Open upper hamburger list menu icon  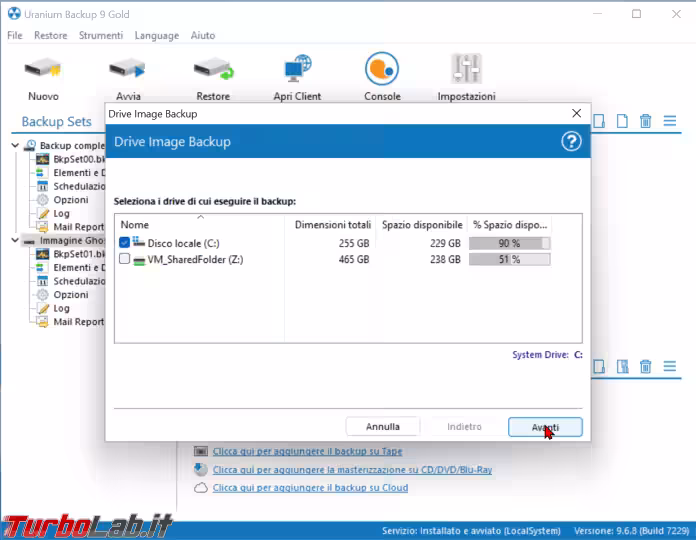tap(670, 121)
